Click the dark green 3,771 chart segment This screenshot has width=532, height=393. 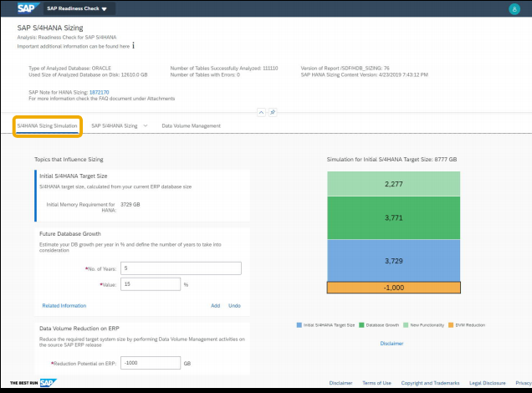click(x=394, y=217)
